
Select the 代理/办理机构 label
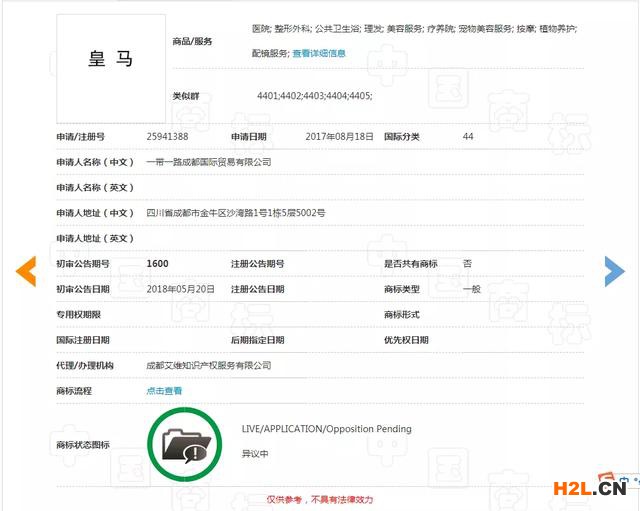(x=85, y=365)
